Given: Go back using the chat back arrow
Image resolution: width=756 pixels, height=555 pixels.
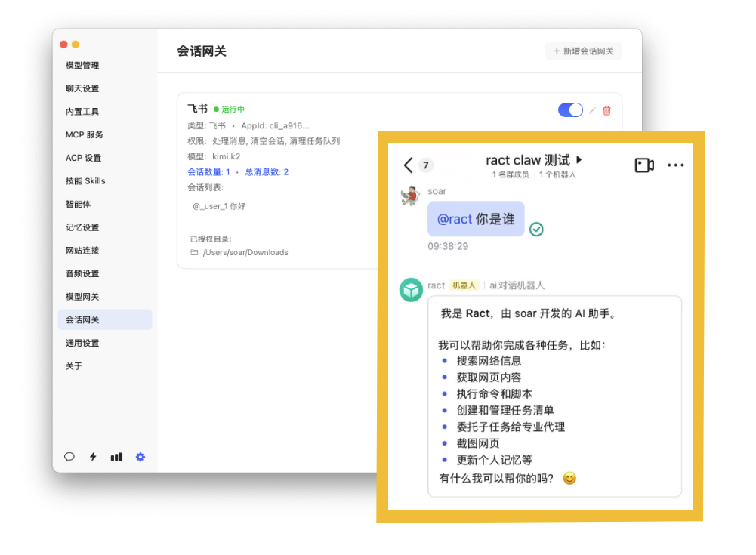Looking at the screenshot, I should pyautogui.click(x=409, y=165).
